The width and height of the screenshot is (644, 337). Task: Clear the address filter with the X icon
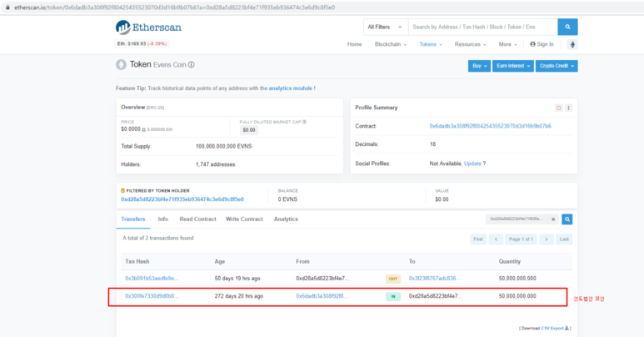(x=553, y=219)
